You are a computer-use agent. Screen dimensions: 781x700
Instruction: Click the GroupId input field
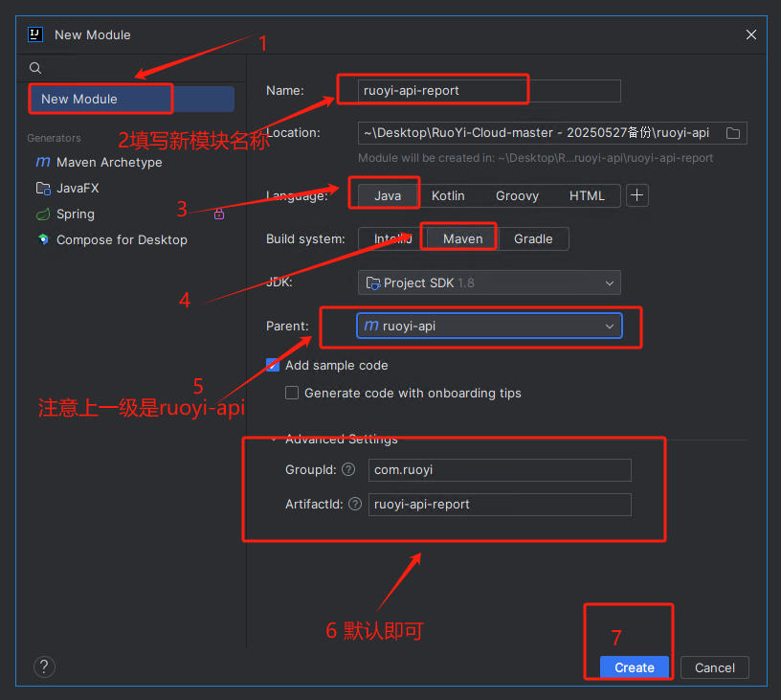[x=500, y=470]
